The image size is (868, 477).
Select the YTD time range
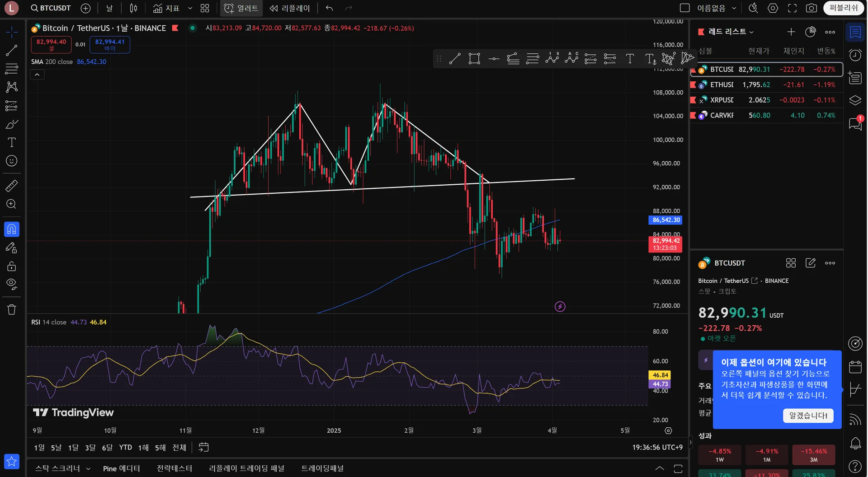[x=126, y=447]
